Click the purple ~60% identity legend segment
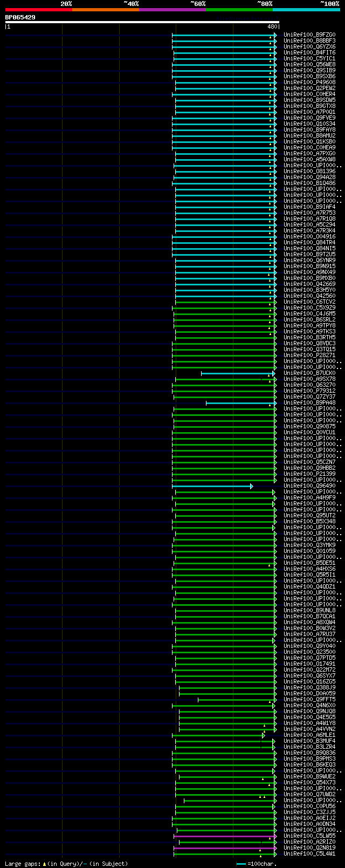The width and height of the screenshot is (345, 868). (x=172, y=10)
